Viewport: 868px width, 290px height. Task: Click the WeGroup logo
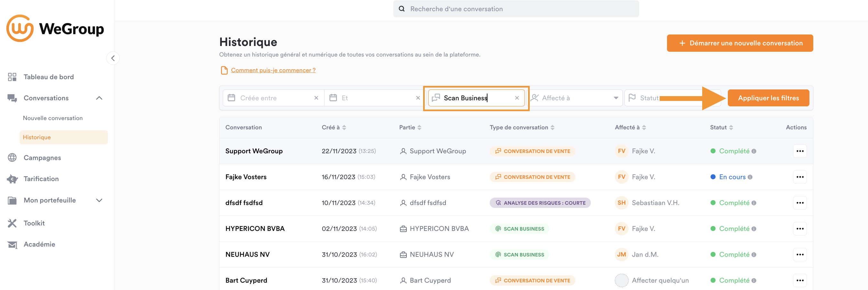55,29
